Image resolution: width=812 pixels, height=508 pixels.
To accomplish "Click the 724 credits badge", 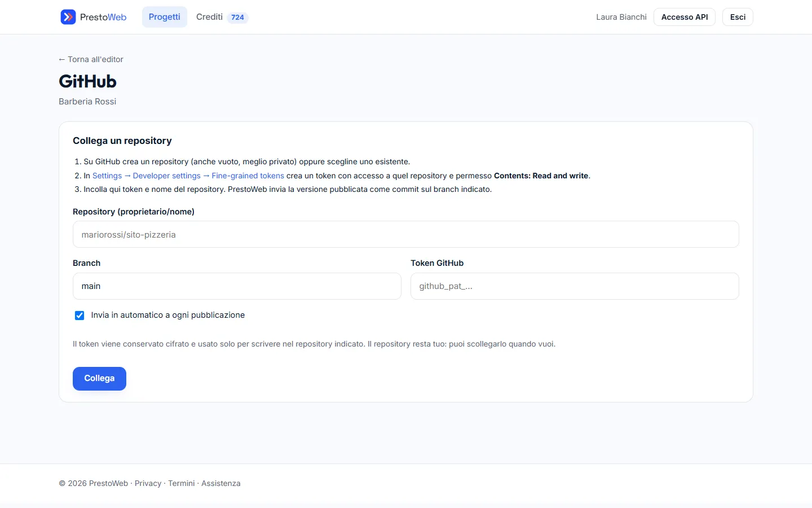I will [x=237, y=17].
